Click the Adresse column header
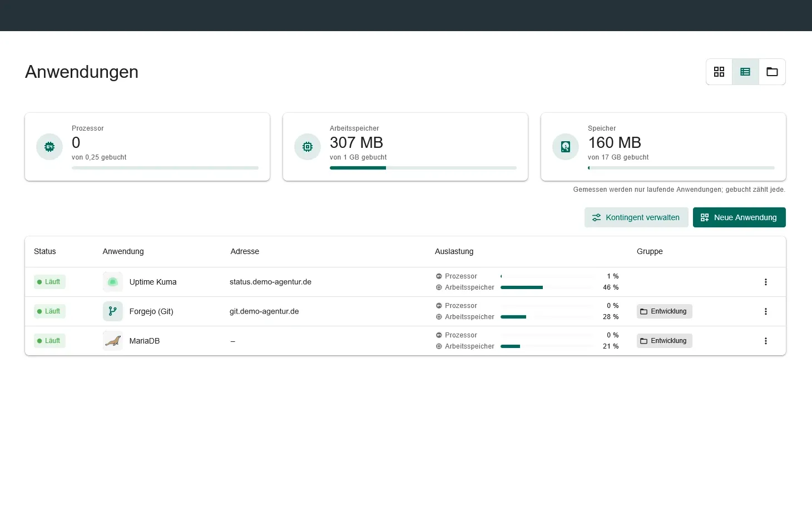Image resolution: width=812 pixels, height=507 pixels. click(x=245, y=251)
